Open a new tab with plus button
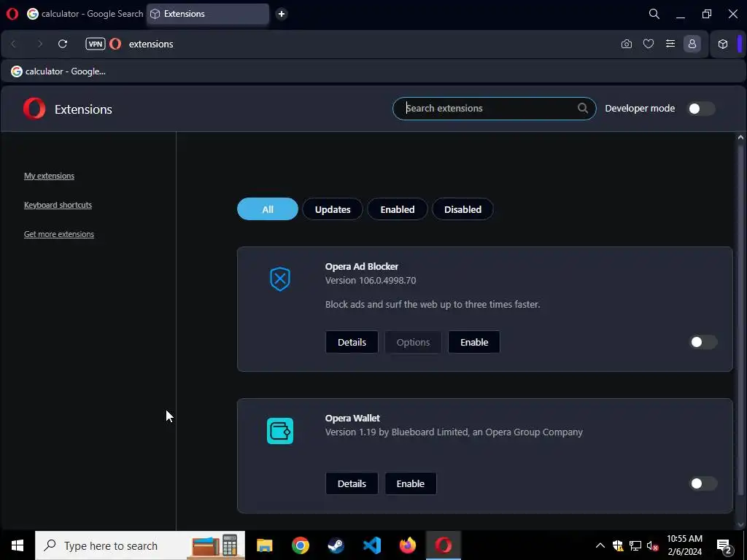The width and height of the screenshot is (747, 560). [282, 14]
